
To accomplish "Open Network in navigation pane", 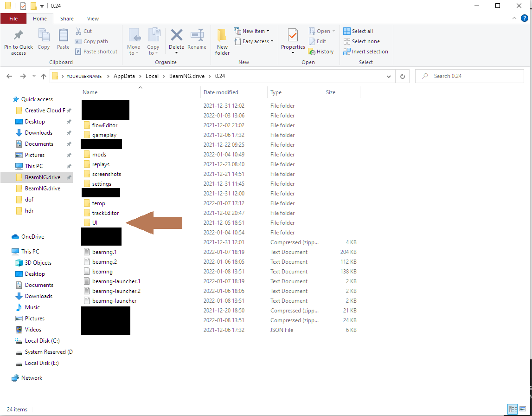I will [32, 378].
